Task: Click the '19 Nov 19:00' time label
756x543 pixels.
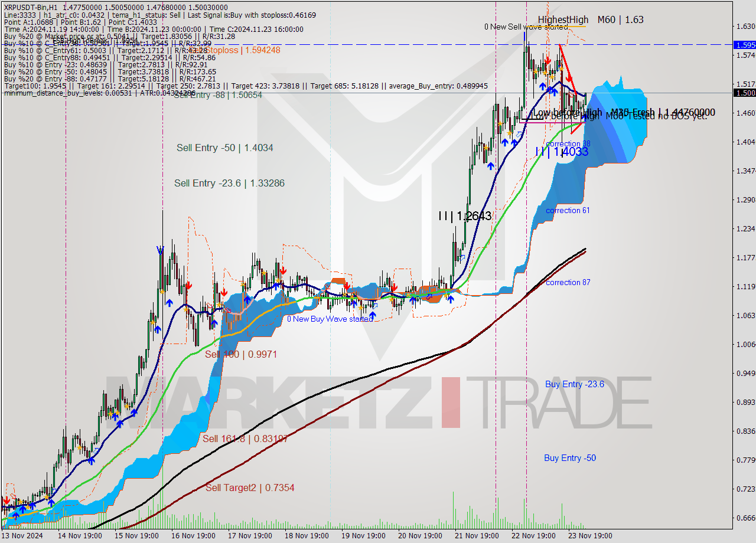Action: click(x=364, y=536)
